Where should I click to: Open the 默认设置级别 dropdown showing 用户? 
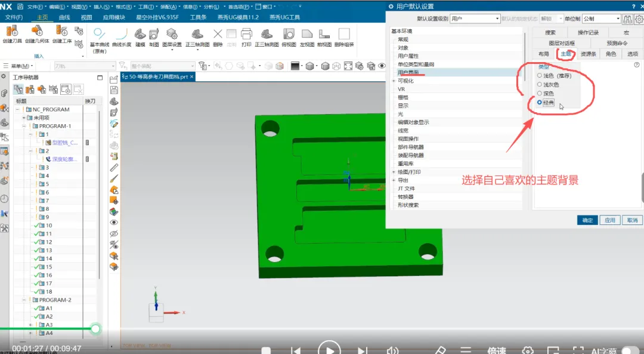point(475,19)
